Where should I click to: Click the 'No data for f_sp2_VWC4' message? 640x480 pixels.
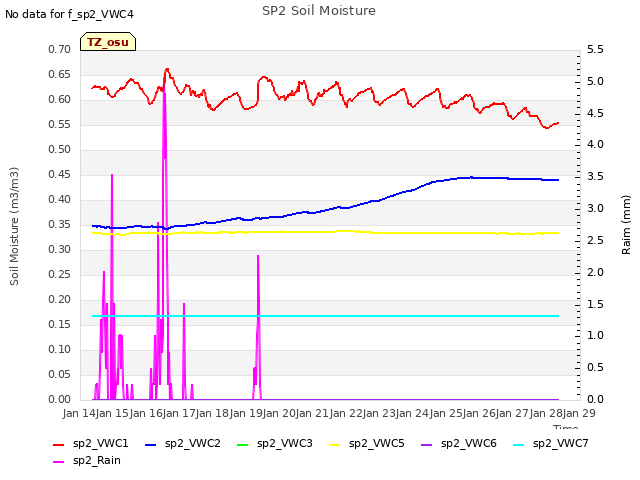point(69,14)
